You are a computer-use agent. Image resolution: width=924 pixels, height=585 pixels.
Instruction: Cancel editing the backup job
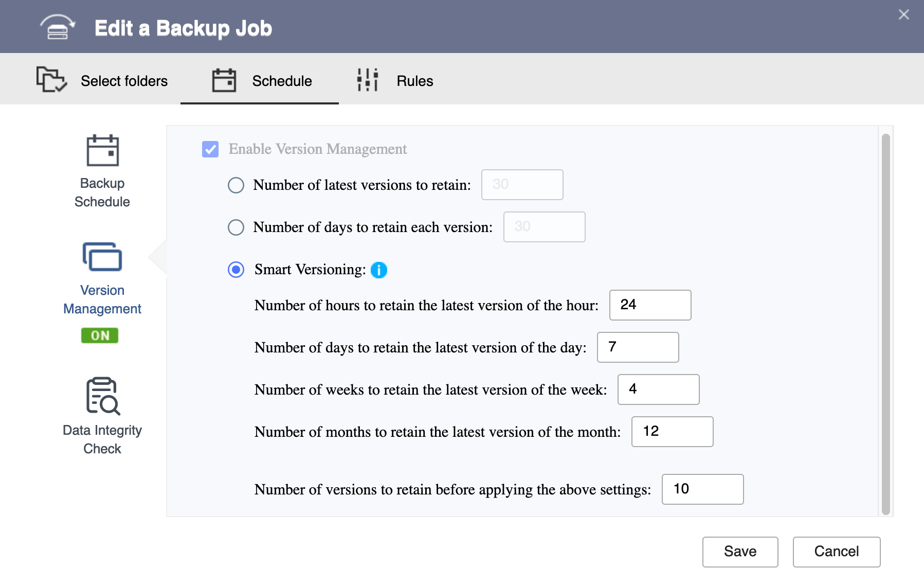[836, 552]
